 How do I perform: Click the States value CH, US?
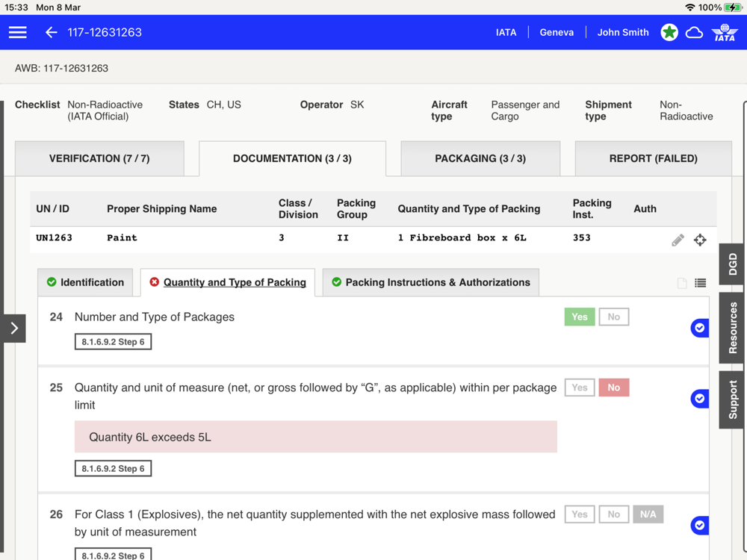[x=224, y=105]
